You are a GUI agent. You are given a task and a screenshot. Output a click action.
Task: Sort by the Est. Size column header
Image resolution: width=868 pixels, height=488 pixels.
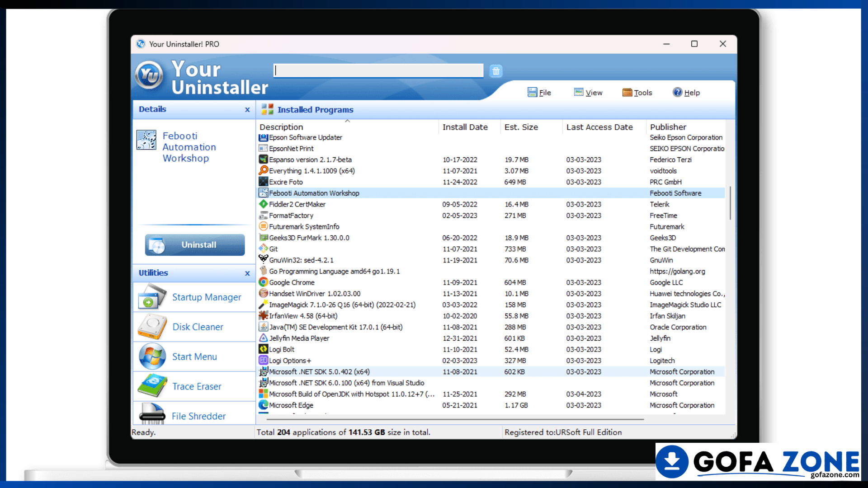[x=531, y=127]
